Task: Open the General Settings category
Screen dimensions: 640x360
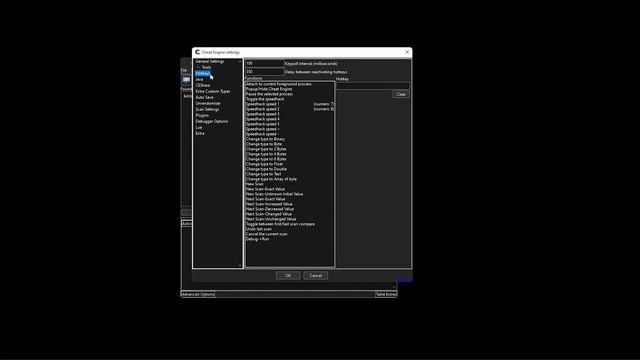Action: [209, 61]
